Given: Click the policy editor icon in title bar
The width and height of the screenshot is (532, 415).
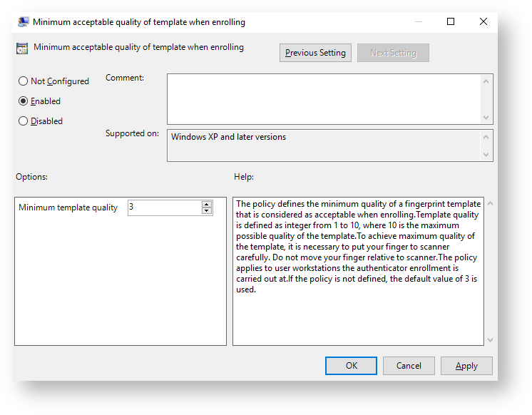Looking at the screenshot, I should click(24, 22).
